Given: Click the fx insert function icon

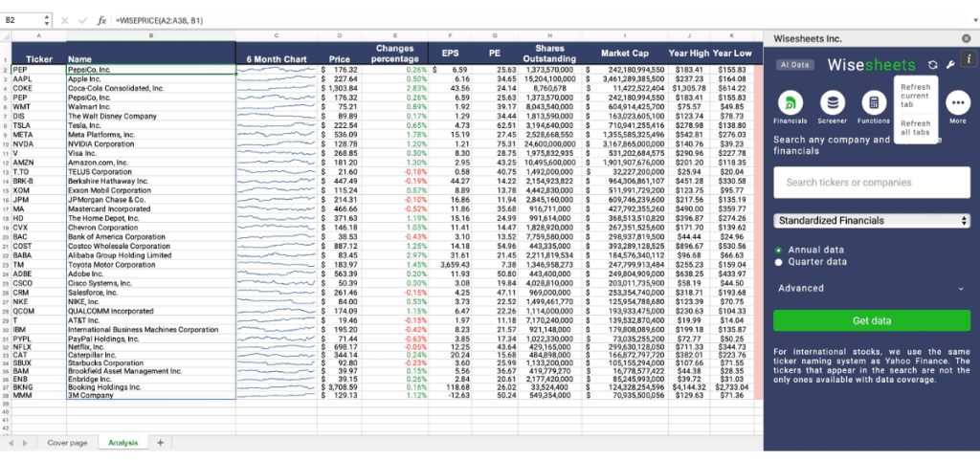Looking at the screenshot, I should (x=101, y=19).
